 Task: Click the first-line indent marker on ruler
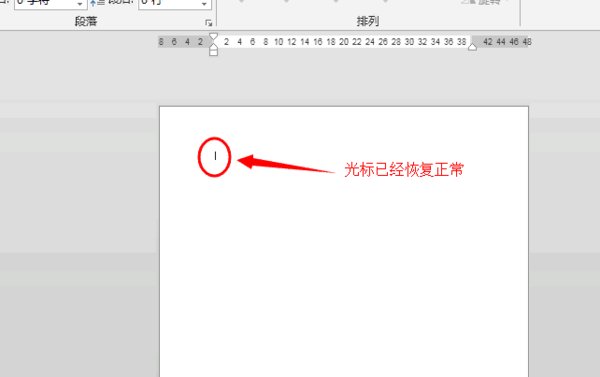[x=214, y=36]
